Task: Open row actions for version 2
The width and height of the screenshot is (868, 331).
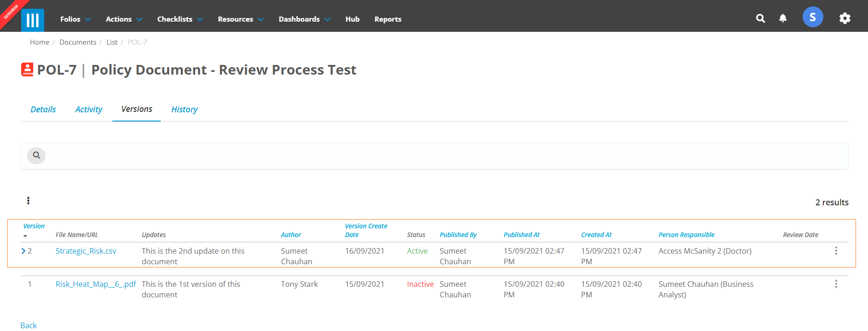Action: click(x=836, y=251)
